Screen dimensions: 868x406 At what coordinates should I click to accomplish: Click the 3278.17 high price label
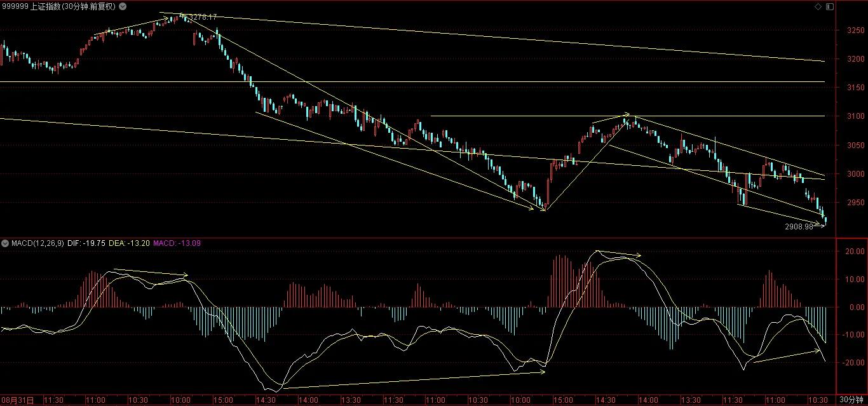coord(203,17)
